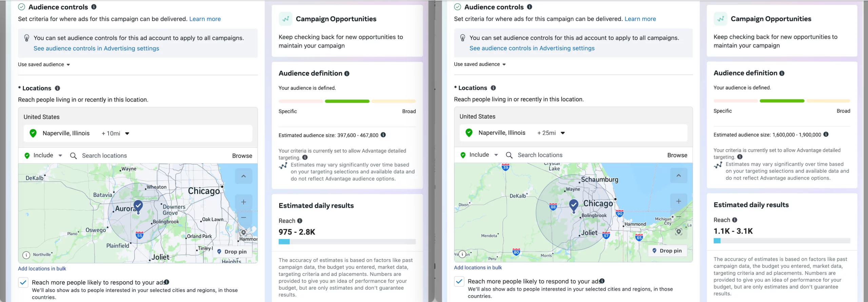The width and height of the screenshot is (868, 302).
Task: Click Audience controls info icon in right window
Action: tap(530, 7)
